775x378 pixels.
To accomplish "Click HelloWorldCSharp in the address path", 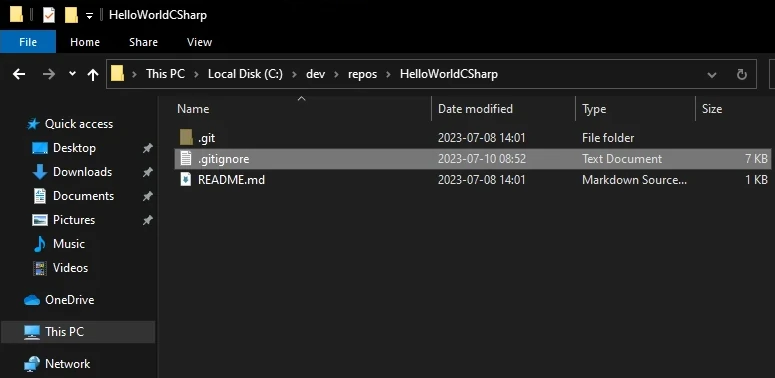I will point(448,74).
